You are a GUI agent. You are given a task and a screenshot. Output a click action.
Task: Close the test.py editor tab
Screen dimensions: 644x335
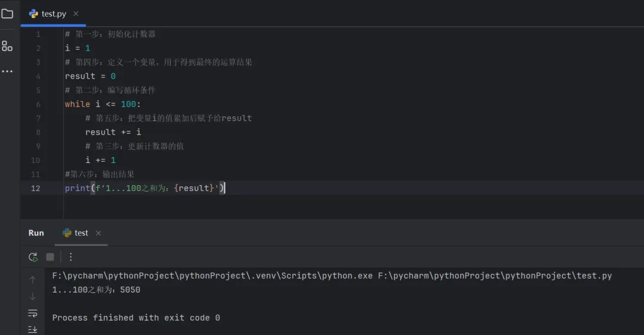coord(76,14)
